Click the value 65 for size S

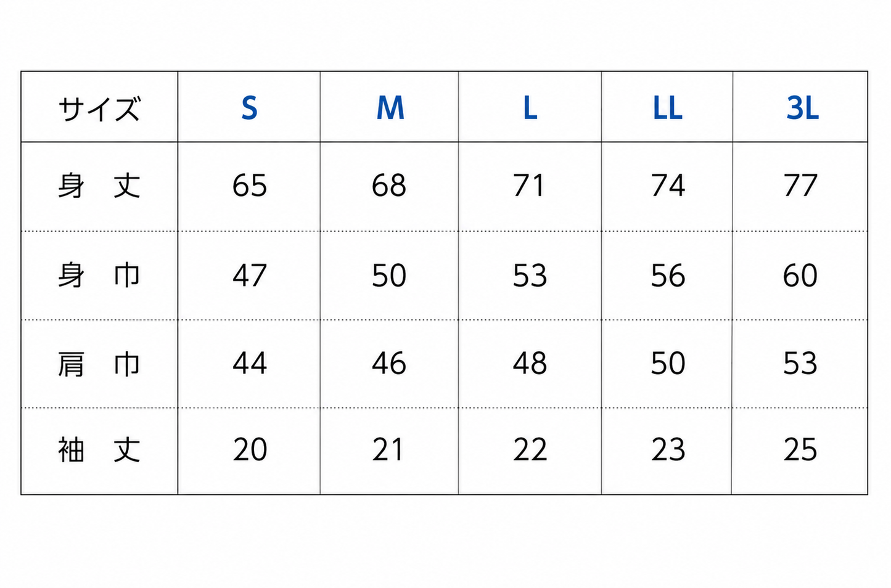point(250,186)
